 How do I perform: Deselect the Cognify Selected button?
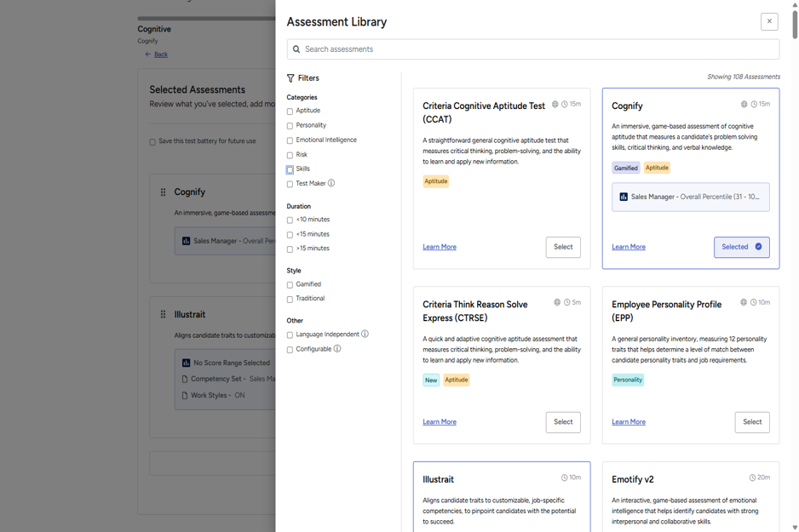(x=741, y=247)
